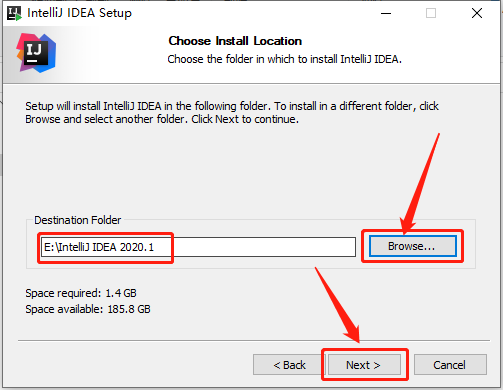Click 'Choose the folder in which to install' subtitle
Image resolution: width=503 pixels, height=390 pixels.
[285, 59]
